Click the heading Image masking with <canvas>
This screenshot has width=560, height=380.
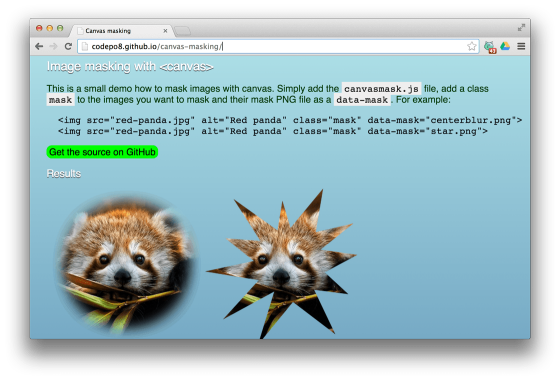pyautogui.click(x=130, y=66)
